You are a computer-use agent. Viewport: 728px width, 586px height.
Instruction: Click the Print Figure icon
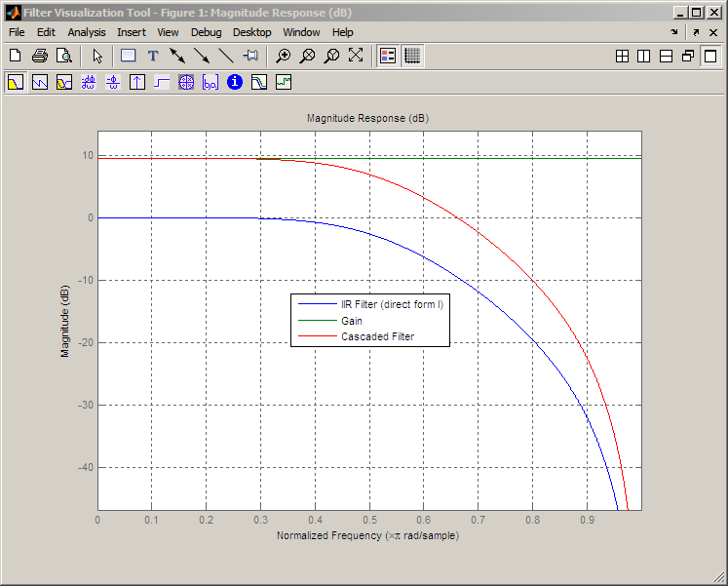pos(40,56)
